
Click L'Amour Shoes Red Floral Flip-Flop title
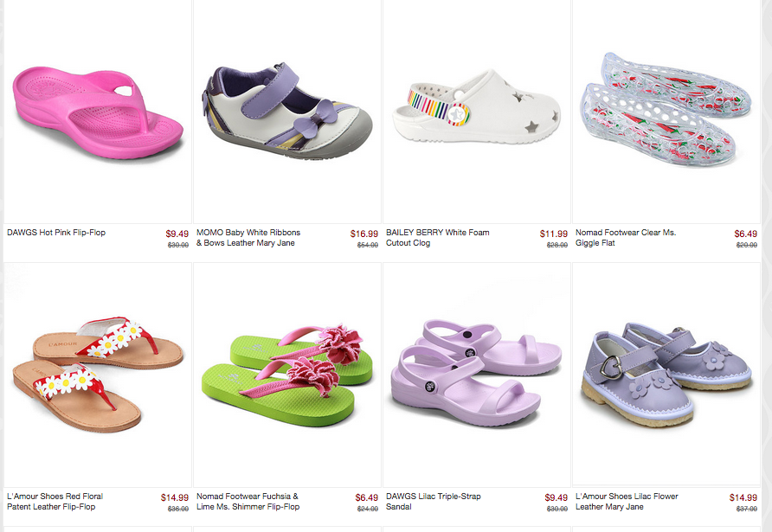[55, 502]
